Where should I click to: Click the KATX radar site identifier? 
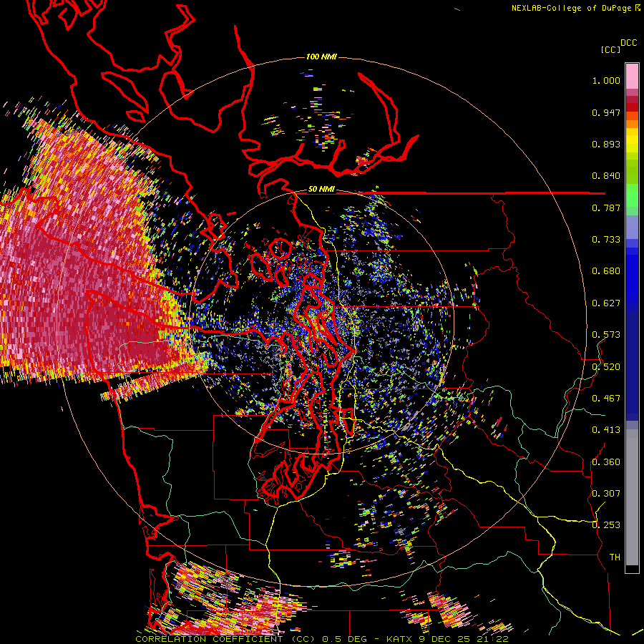(400, 639)
